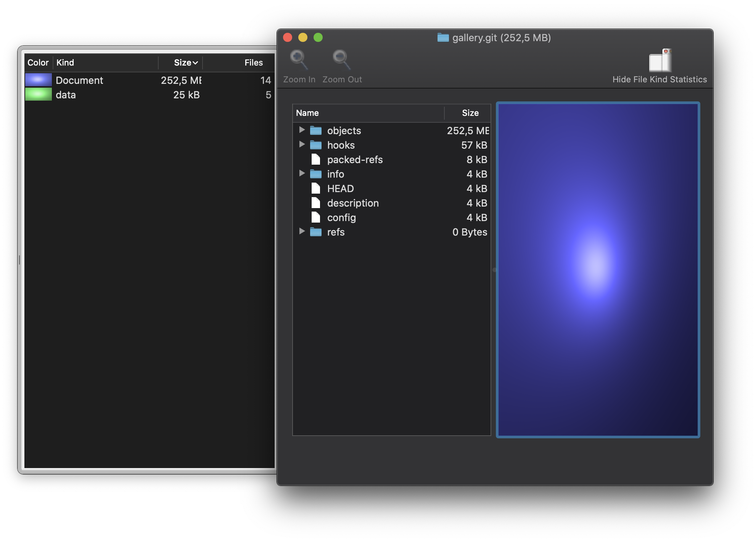Click the blue treemap block

(x=597, y=269)
